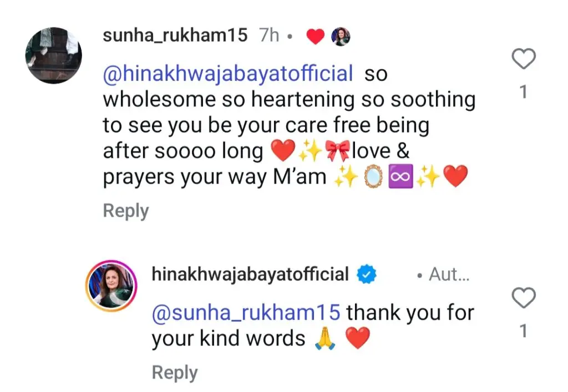
Task: Like hinakhwajabayatofficial's reply comment
Action: [524, 298]
